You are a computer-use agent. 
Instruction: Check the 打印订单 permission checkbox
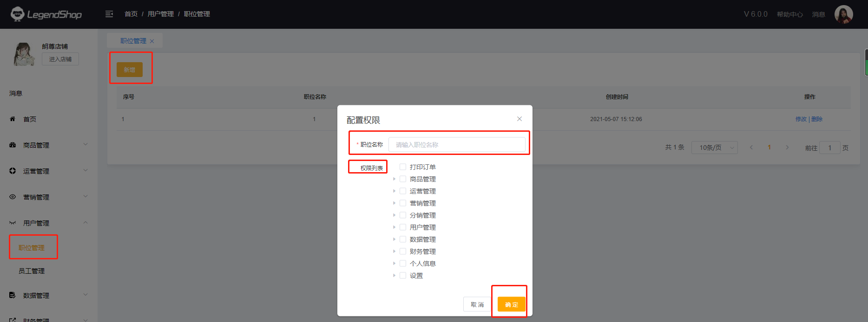point(403,167)
